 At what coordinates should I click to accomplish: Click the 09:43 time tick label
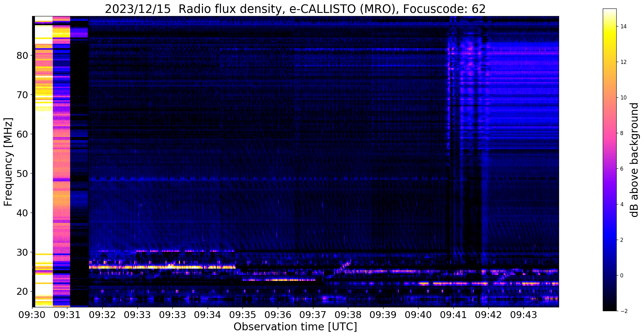pos(524,315)
